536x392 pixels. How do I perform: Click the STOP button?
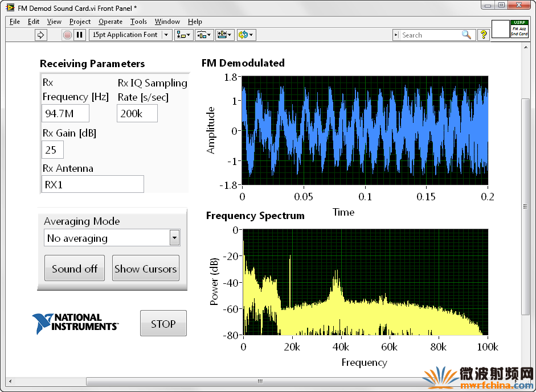click(x=163, y=323)
